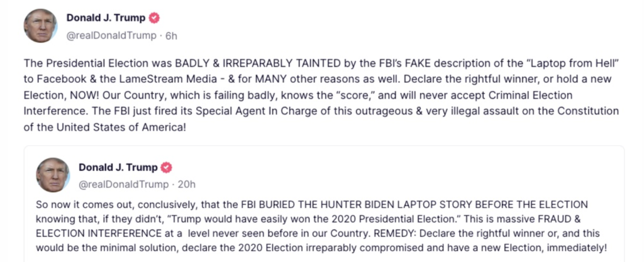The height and width of the screenshot is (262, 644).
Task: Open the 20h timestamp permalink
Action: click(186, 185)
